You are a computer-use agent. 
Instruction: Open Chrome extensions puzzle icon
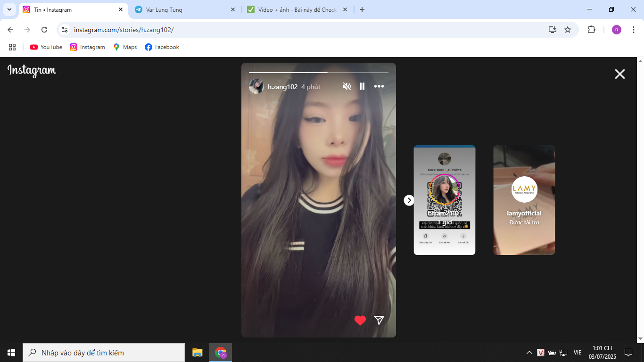(591, 30)
